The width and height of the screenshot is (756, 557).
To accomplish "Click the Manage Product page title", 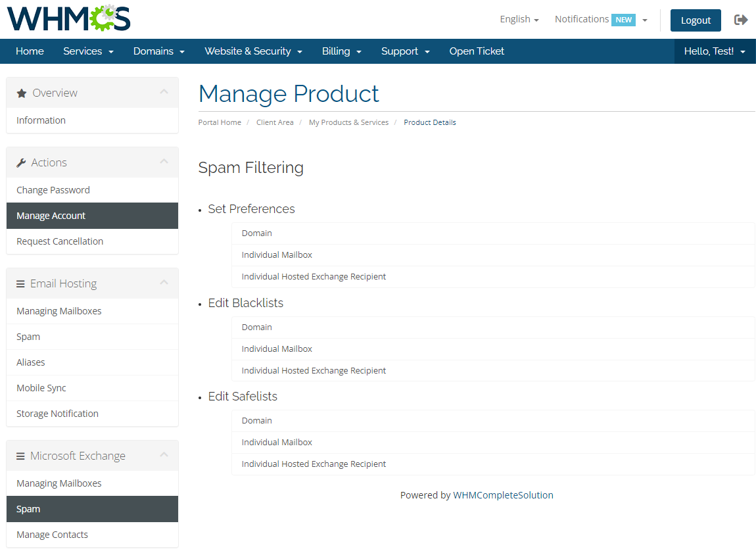I will click(x=289, y=93).
